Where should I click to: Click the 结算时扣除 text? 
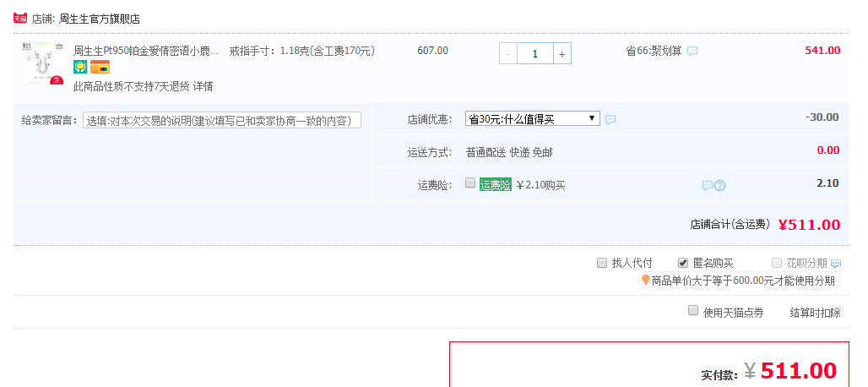815,313
